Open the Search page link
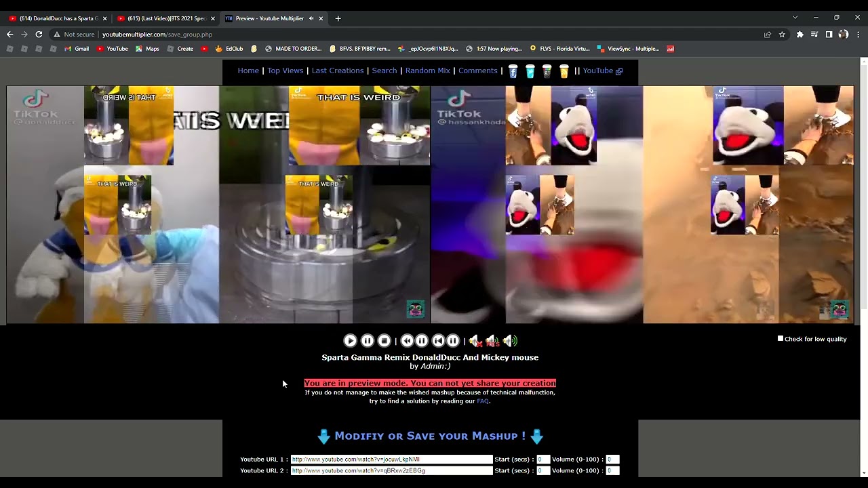 tap(384, 70)
